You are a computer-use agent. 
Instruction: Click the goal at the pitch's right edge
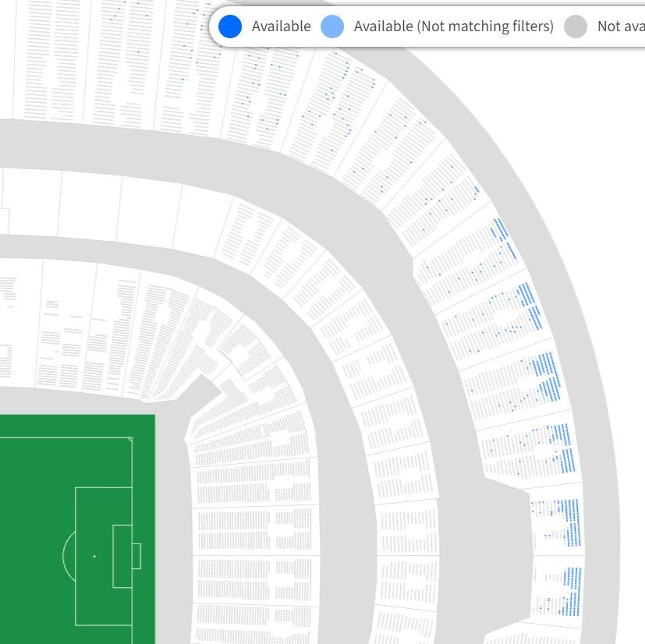click(x=136, y=556)
